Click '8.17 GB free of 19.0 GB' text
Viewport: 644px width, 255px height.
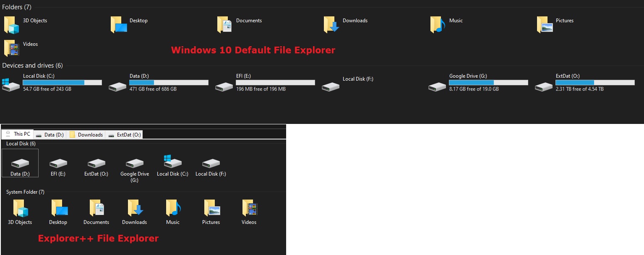pos(474,89)
